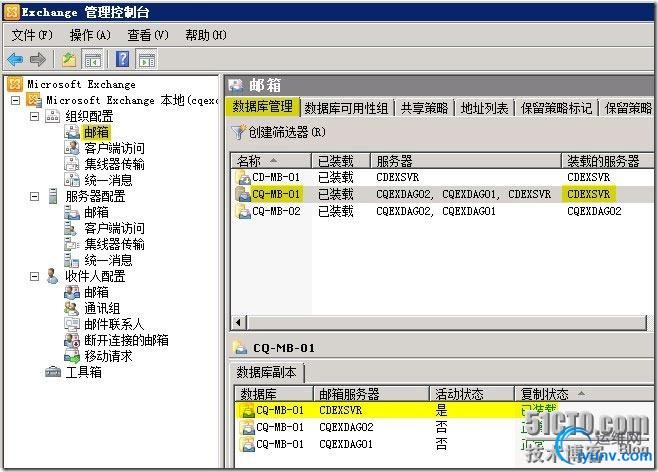
Task: Click CQEXDAG01 in the database copies list
Action: [x=346, y=444]
